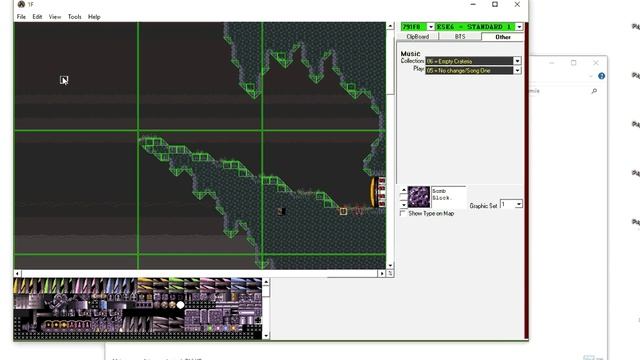The height and width of the screenshot is (360, 640).
Task: Open the File menu
Action: point(21,17)
